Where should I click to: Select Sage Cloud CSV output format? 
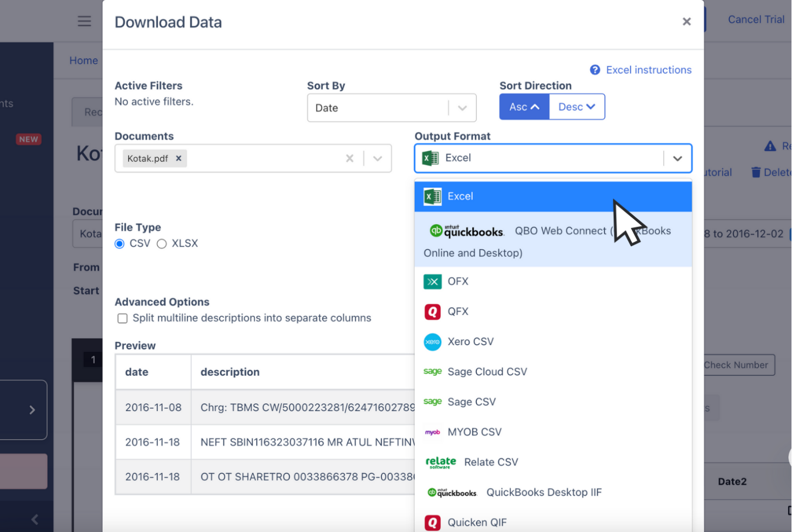pos(553,372)
